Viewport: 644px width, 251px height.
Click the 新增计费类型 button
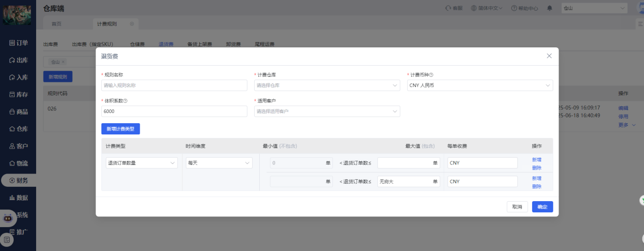(x=120, y=129)
